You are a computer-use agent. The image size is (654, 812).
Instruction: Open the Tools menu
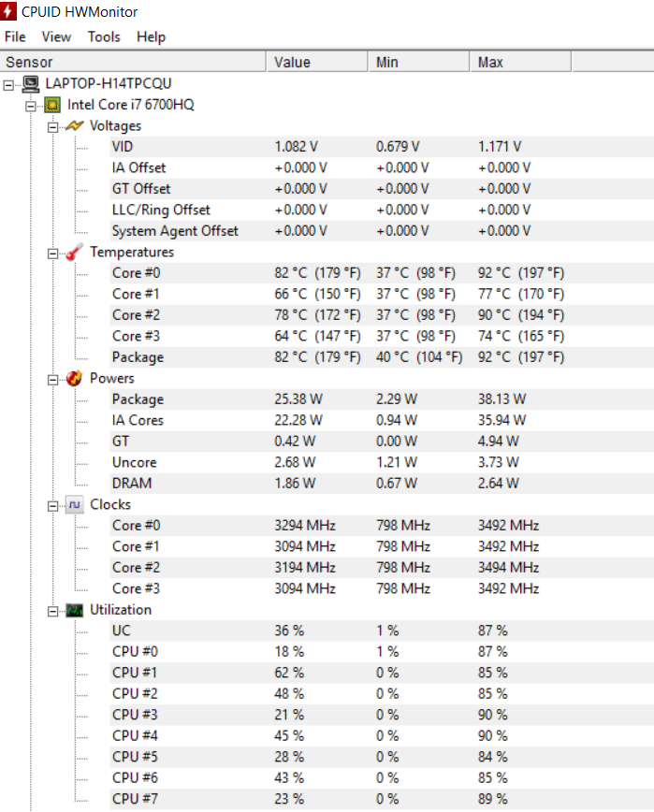104,36
